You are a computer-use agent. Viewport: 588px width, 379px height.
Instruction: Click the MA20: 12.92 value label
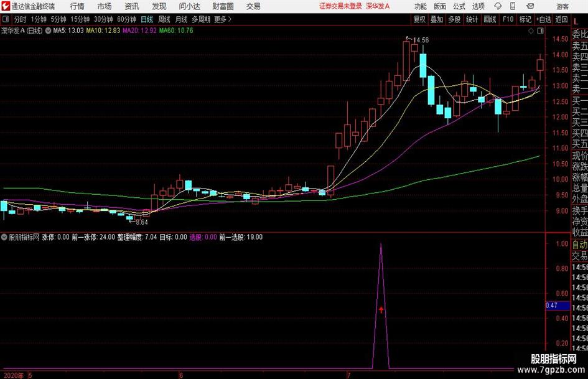[x=139, y=30]
